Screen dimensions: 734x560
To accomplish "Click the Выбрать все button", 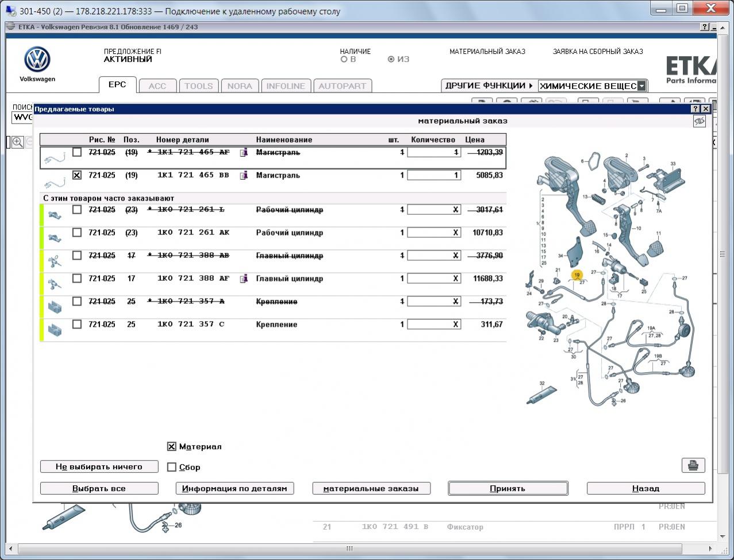I will coord(99,488).
